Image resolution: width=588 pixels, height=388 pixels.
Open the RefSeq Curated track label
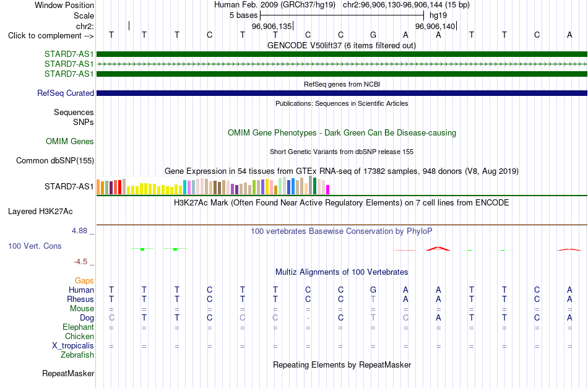coord(66,93)
